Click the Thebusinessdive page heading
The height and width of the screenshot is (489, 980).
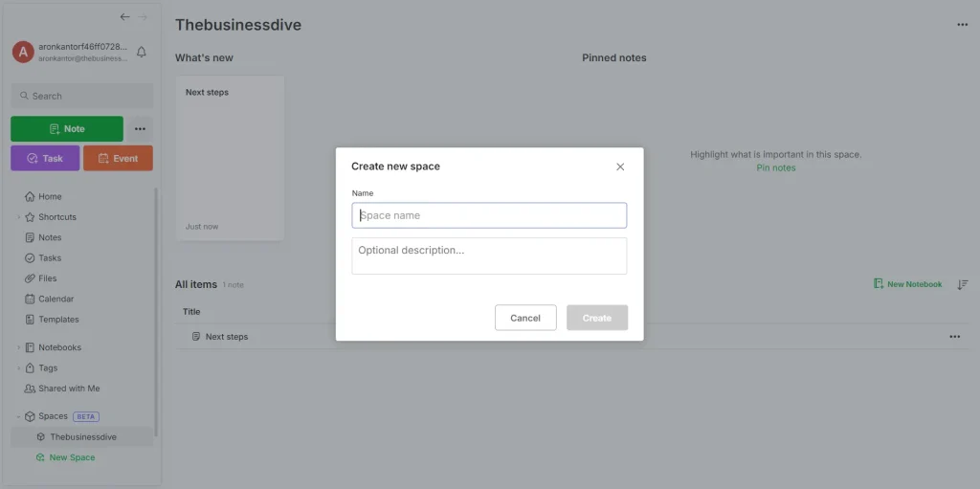point(238,25)
